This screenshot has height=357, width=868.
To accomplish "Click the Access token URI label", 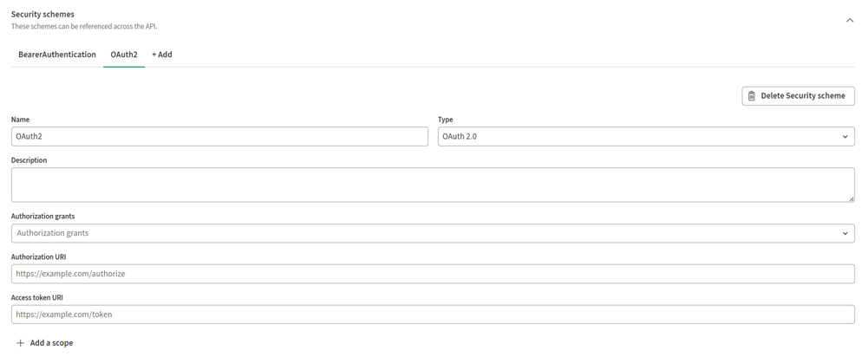I will point(37,297).
